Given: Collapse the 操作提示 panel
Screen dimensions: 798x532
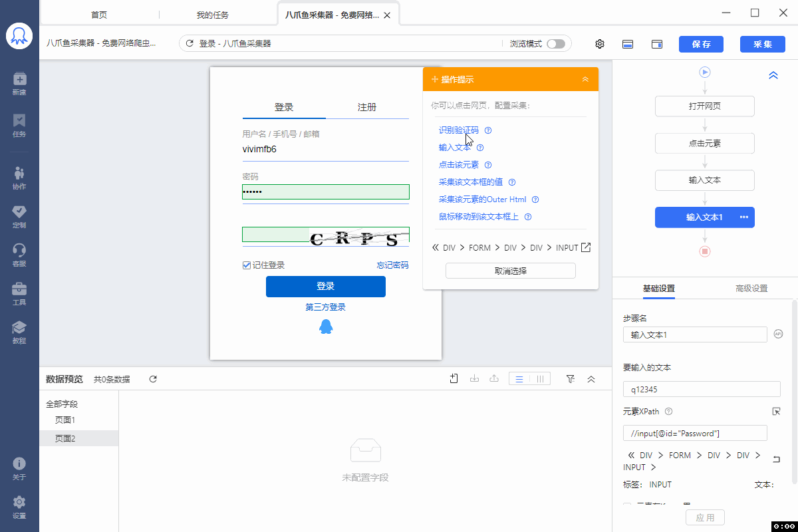Looking at the screenshot, I should (585, 79).
